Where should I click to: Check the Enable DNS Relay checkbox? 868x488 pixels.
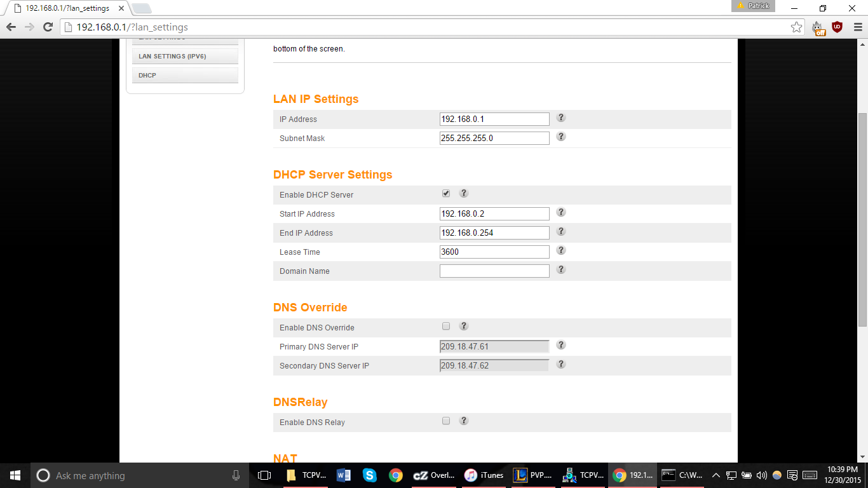click(x=446, y=421)
